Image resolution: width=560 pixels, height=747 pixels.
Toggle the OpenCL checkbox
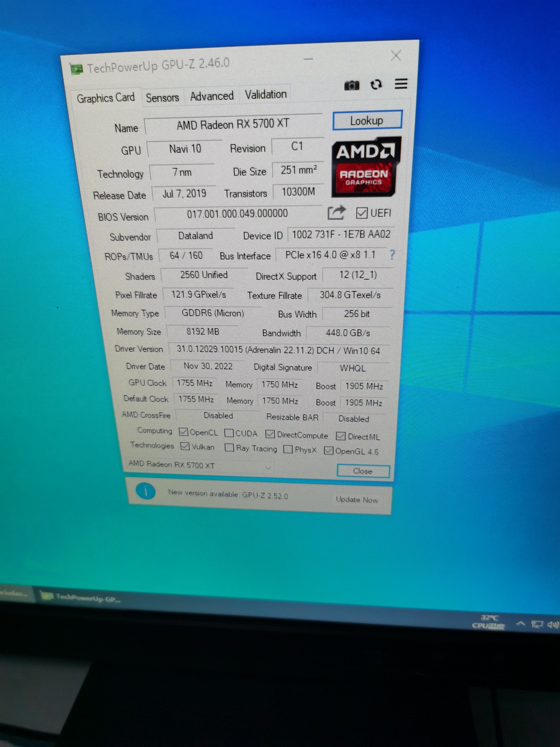coord(184,432)
